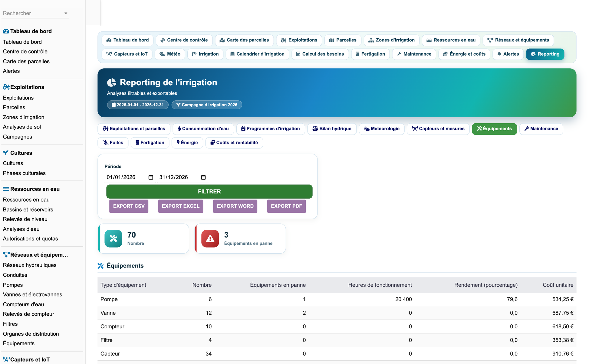The image size is (589, 364).
Task: Click the Pompe row in equipment table
Action: click(337, 299)
